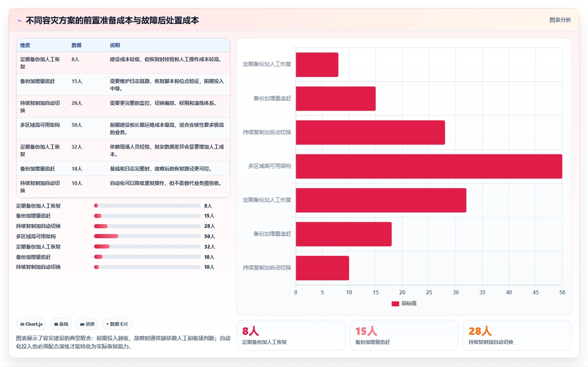Open the 28人 持续复制加自动切换 summary card
Screen dimensions: 588x367
(x=517, y=335)
